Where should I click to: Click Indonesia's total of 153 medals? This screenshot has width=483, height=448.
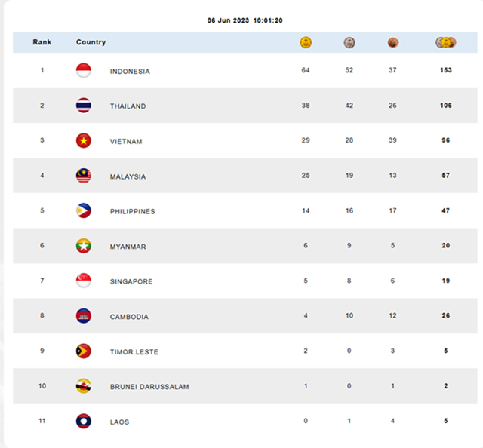point(446,70)
